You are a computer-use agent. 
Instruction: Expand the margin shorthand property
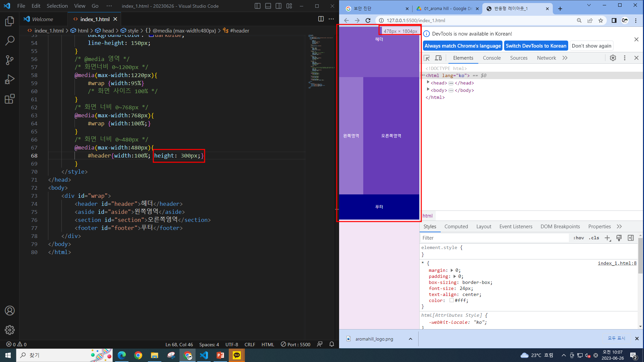pyautogui.click(x=452, y=270)
